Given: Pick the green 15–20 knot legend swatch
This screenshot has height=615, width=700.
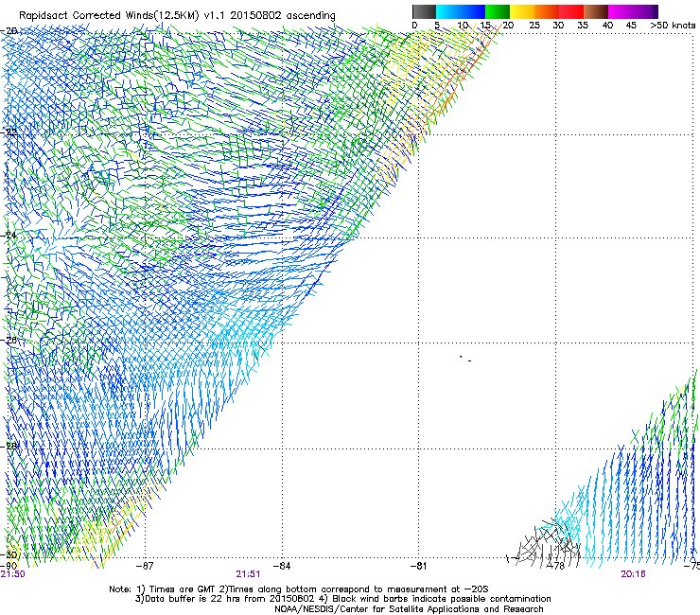Looking at the screenshot, I should click(x=498, y=11).
